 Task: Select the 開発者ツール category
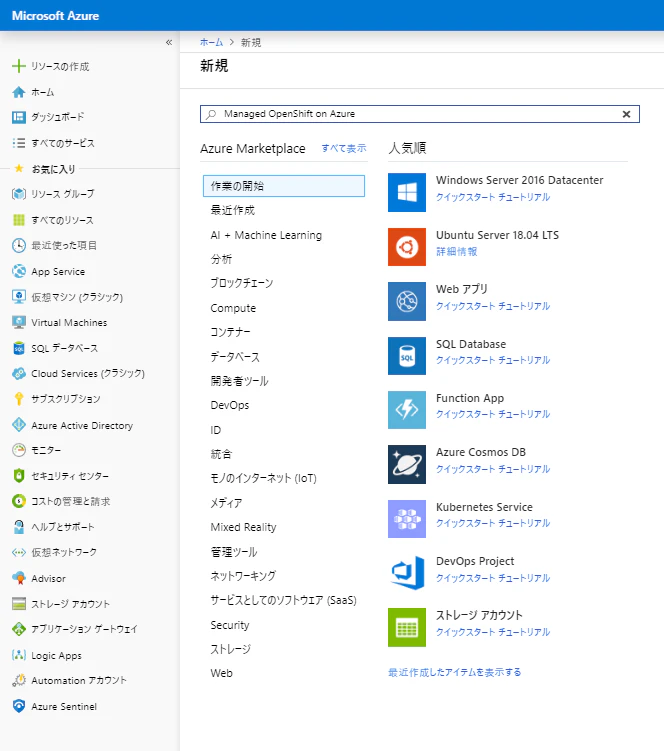(x=239, y=381)
